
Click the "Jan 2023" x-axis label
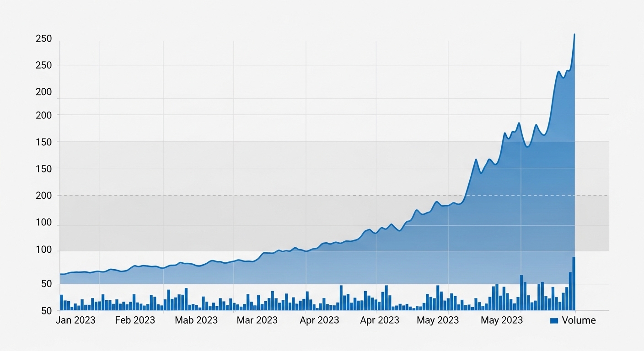pos(75,320)
